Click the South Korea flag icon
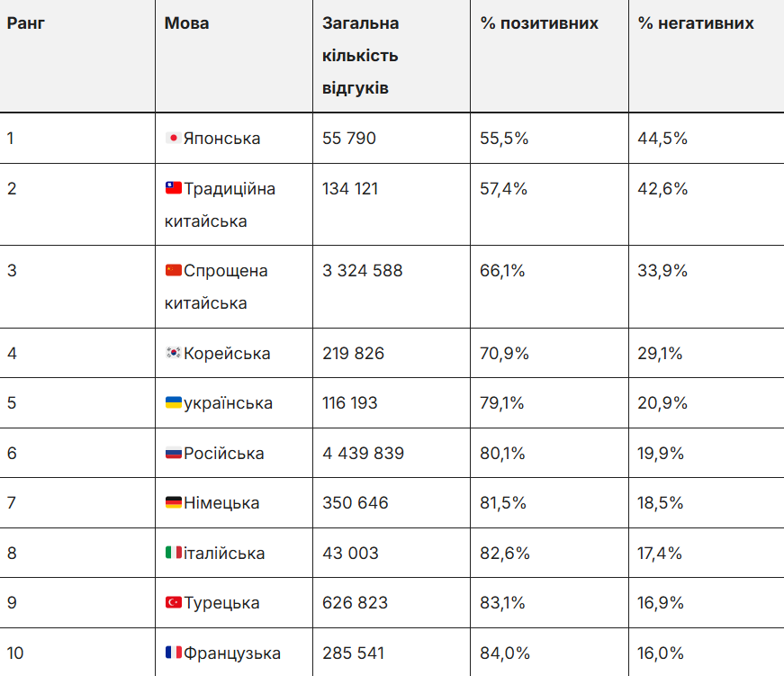Image resolution: width=784 pixels, height=676 pixels. (173, 354)
